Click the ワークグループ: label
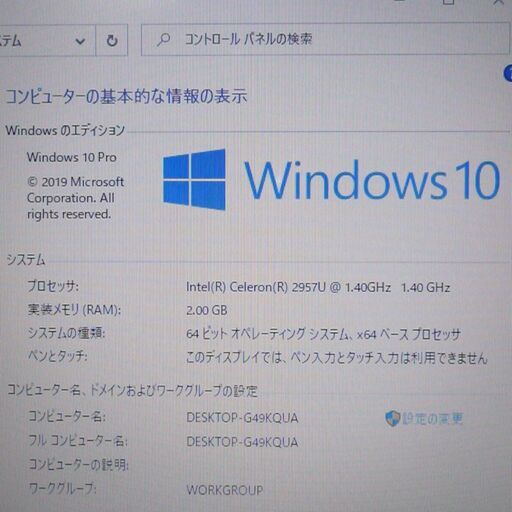Image resolution: width=512 pixels, height=512 pixels. click(63, 489)
